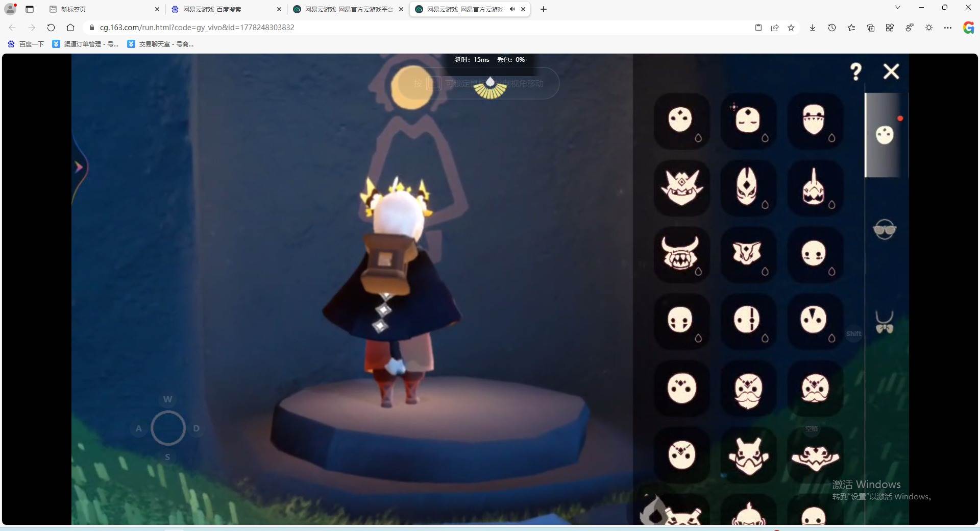
Task: Pick the round mask with four dots
Action: click(681, 388)
